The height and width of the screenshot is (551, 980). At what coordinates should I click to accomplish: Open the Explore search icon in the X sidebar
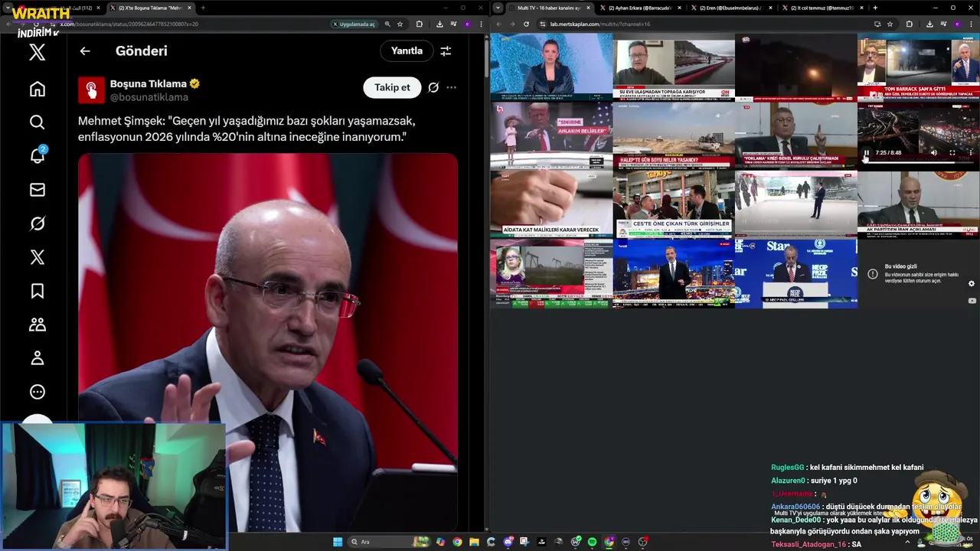(x=37, y=122)
